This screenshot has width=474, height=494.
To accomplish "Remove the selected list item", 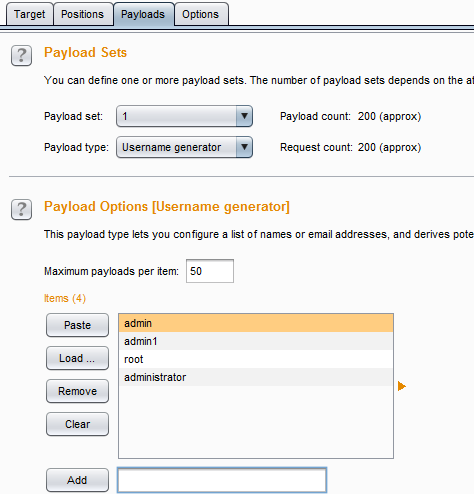I will (77, 391).
